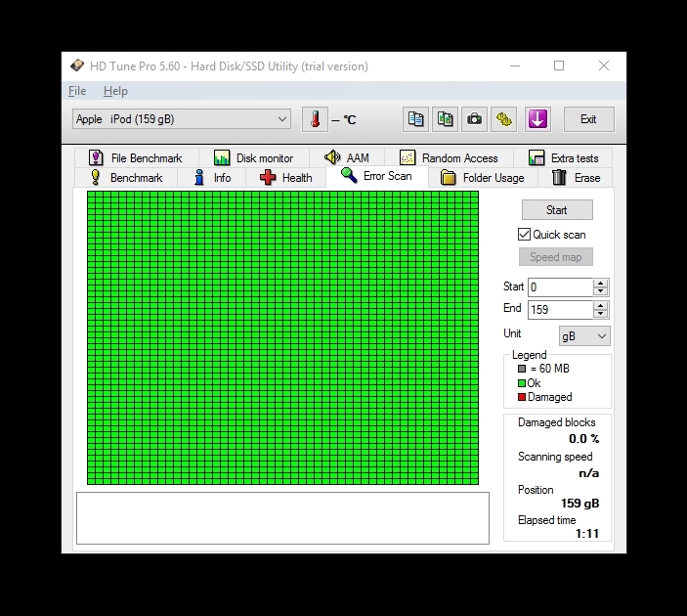The width and height of the screenshot is (687, 616).
Task: Decrease the End value with down arrow
Action: [601, 314]
